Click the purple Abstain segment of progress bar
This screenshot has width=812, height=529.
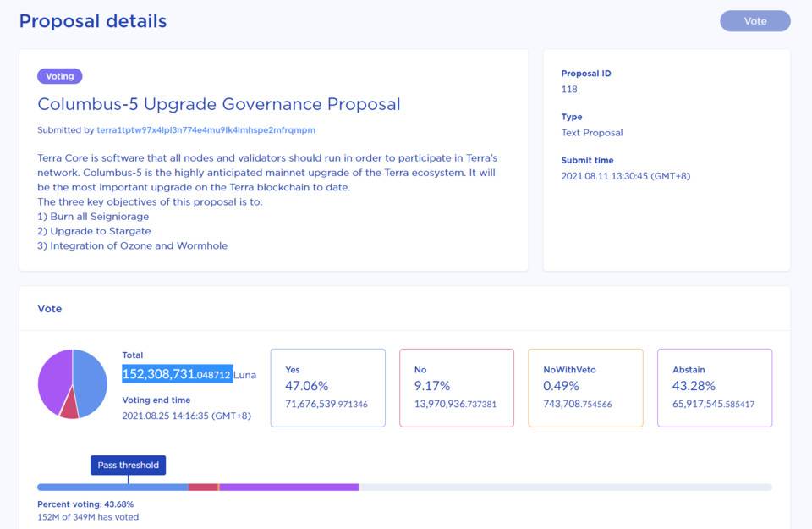click(x=289, y=487)
